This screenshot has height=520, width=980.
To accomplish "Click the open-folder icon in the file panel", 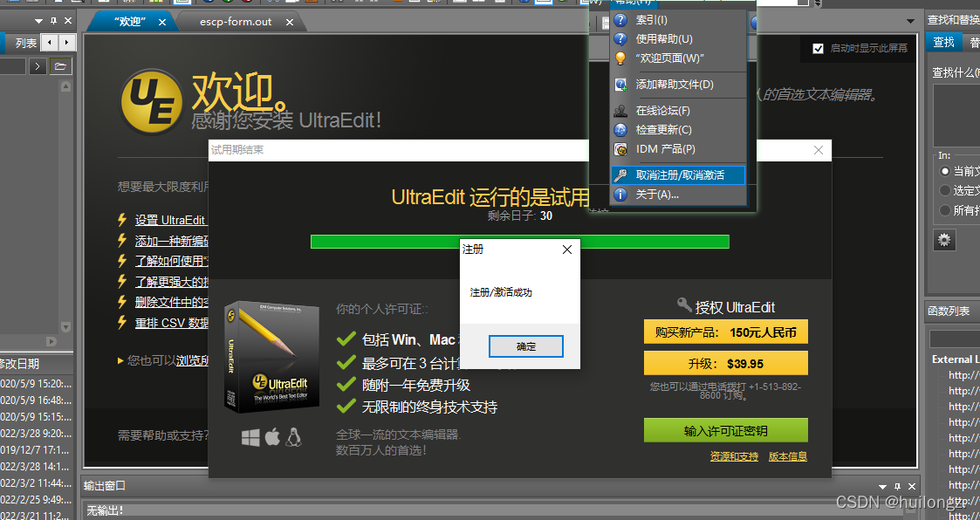I will coord(60,66).
